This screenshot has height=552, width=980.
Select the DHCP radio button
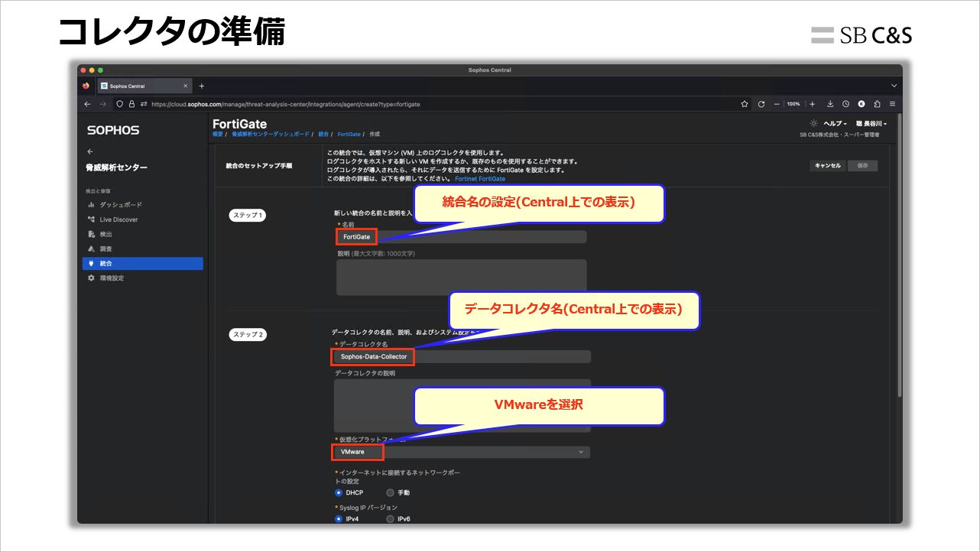pyautogui.click(x=339, y=492)
